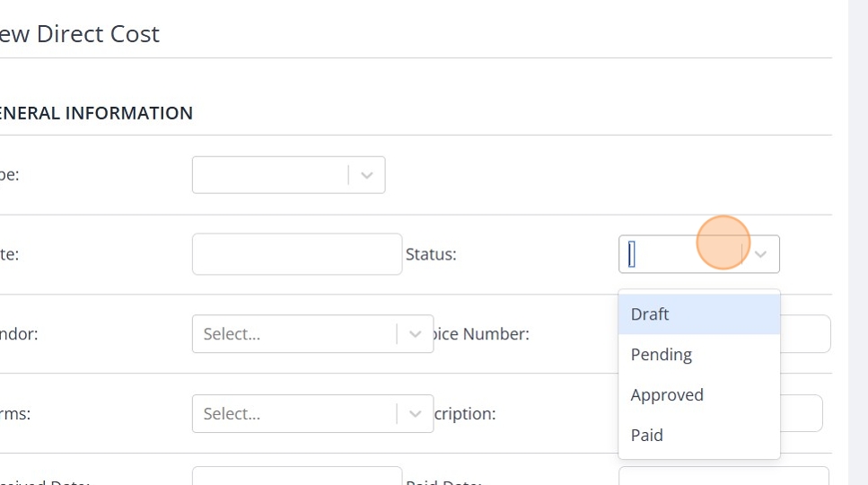
Task: Collapse the Status dropdown via its chevron
Action: point(760,254)
